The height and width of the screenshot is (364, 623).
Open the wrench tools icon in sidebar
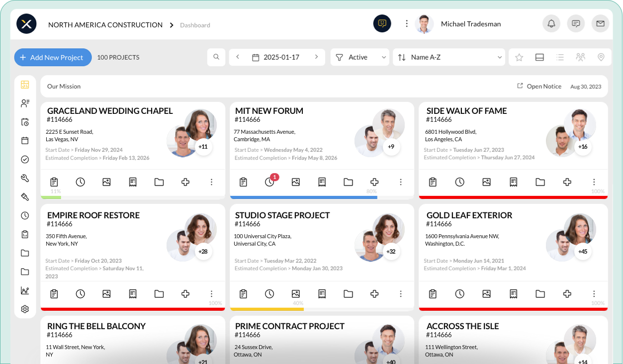[x=25, y=178]
